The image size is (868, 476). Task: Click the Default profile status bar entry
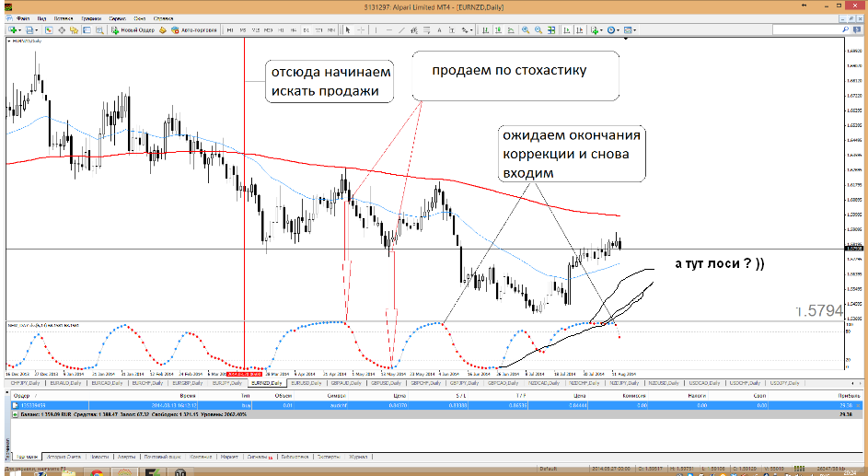(x=549, y=469)
